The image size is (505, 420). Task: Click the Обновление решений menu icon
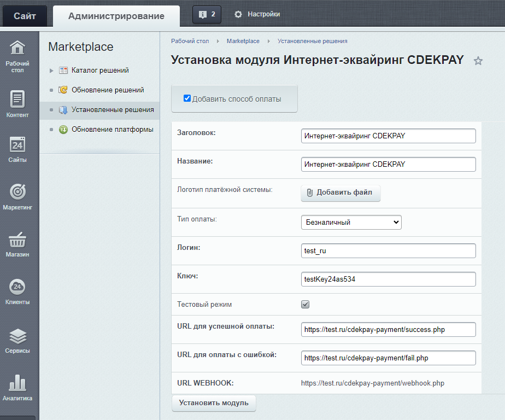tap(63, 90)
